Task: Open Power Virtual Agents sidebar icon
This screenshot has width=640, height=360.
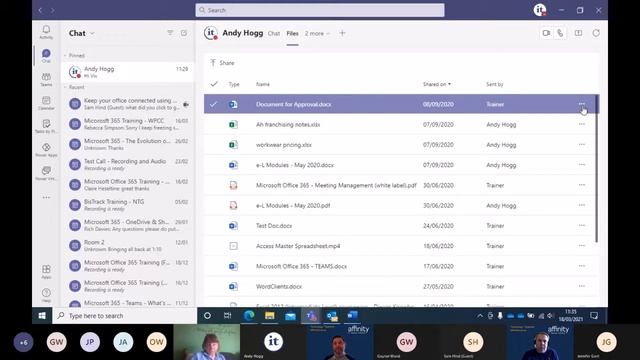Action: (x=46, y=173)
